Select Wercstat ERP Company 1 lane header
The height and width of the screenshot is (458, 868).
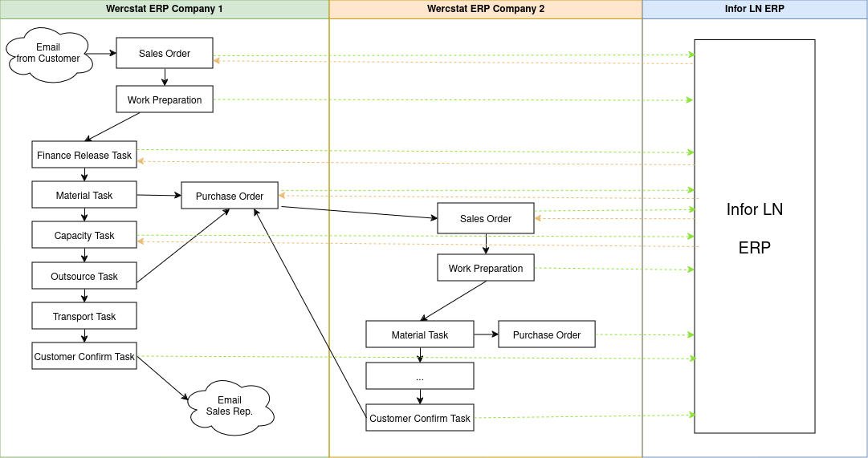[x=165, y=9]
